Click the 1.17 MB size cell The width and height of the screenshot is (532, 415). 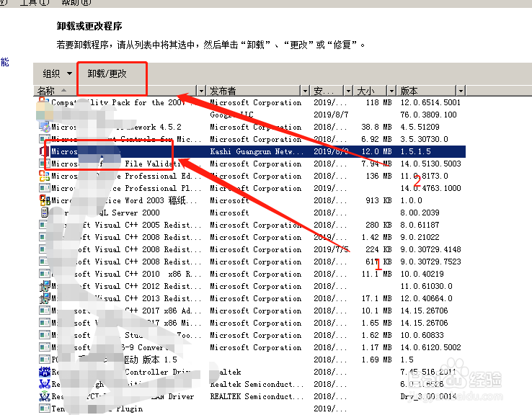click(x=376, y=347)
